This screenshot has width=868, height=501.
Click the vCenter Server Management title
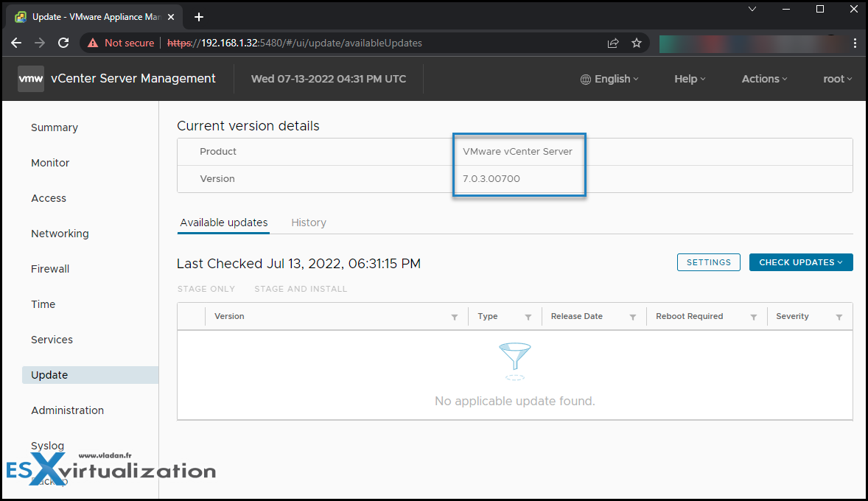click(133, 79)
